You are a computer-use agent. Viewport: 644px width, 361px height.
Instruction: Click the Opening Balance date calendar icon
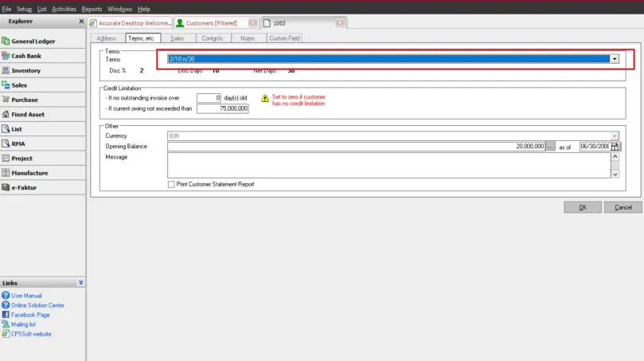point(615,147)
